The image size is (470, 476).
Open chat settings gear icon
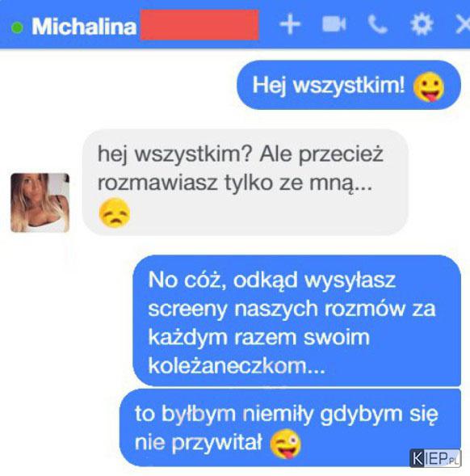point(422,24)
